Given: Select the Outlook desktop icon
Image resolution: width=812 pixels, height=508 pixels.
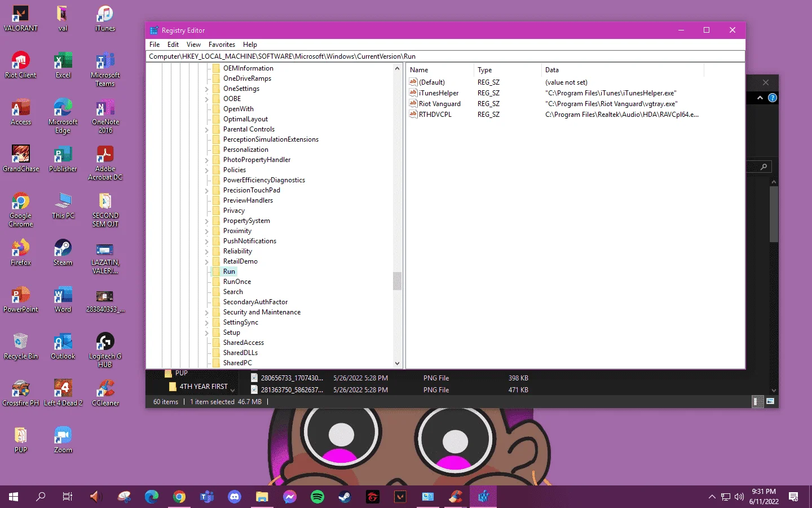Looking at the screenshot, I should tap(63, 346).
